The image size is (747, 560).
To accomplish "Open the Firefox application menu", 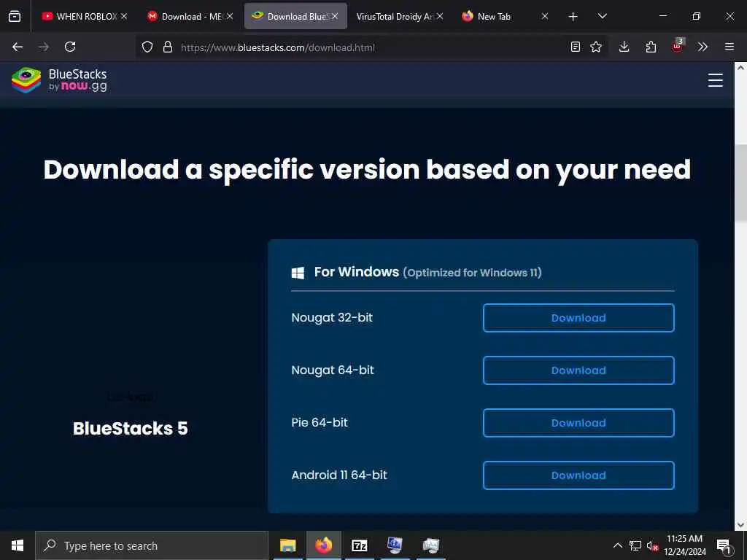I will [x=729, y=47].
